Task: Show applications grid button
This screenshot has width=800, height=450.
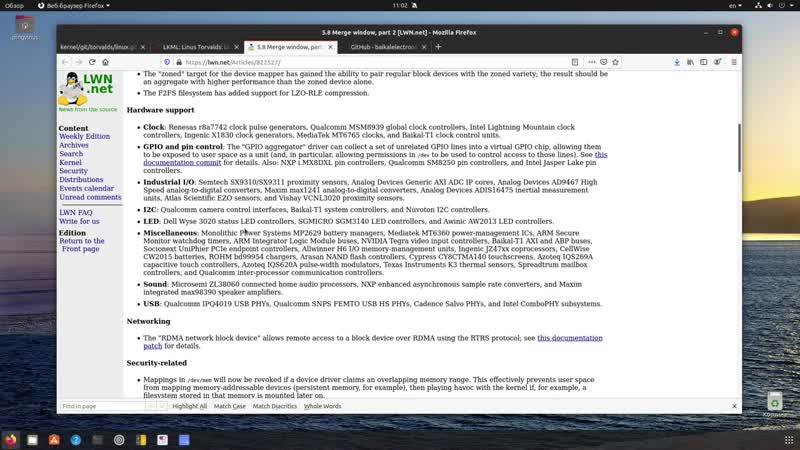Action: tap(789, 440)
